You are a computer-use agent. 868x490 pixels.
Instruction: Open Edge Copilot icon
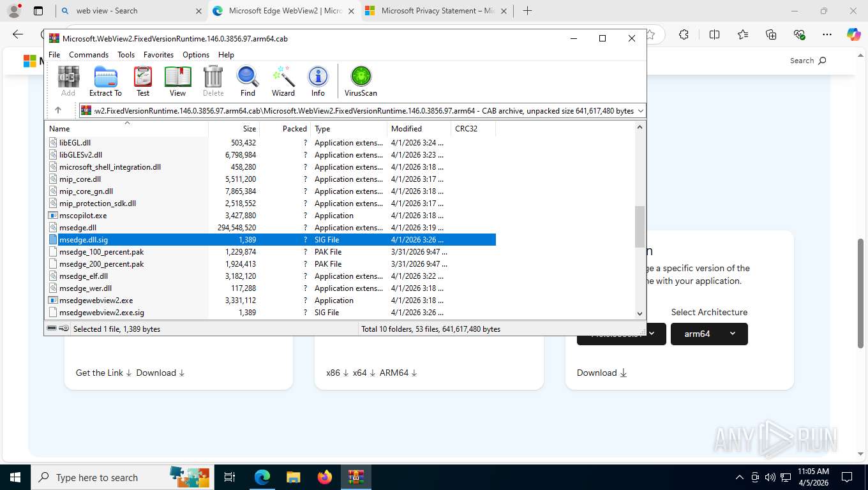pyautogui.click(x=853, y=34)
